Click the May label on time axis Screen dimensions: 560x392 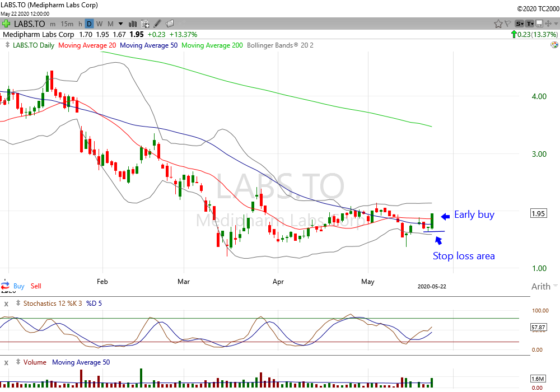pyautogui.click(x=367, y=282)
